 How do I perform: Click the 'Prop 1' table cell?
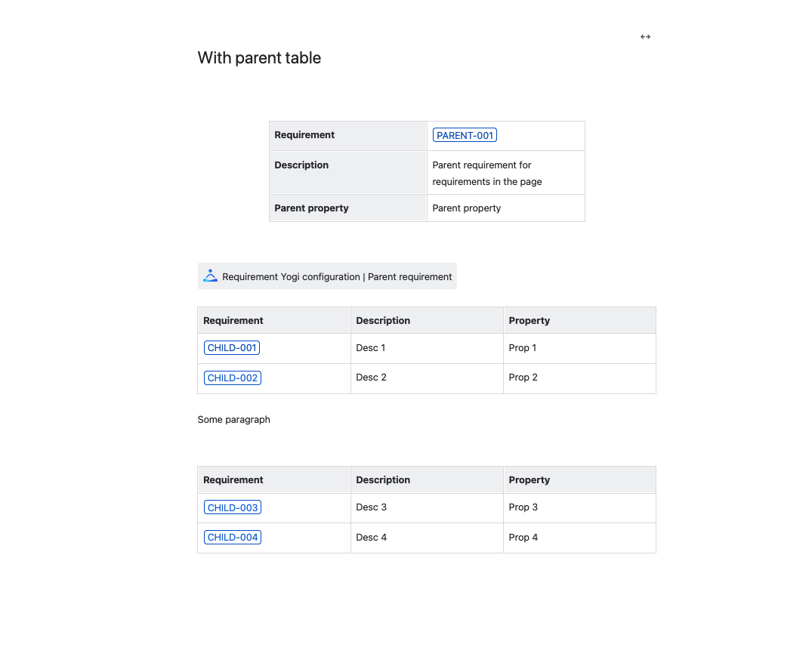coord(523,348)
